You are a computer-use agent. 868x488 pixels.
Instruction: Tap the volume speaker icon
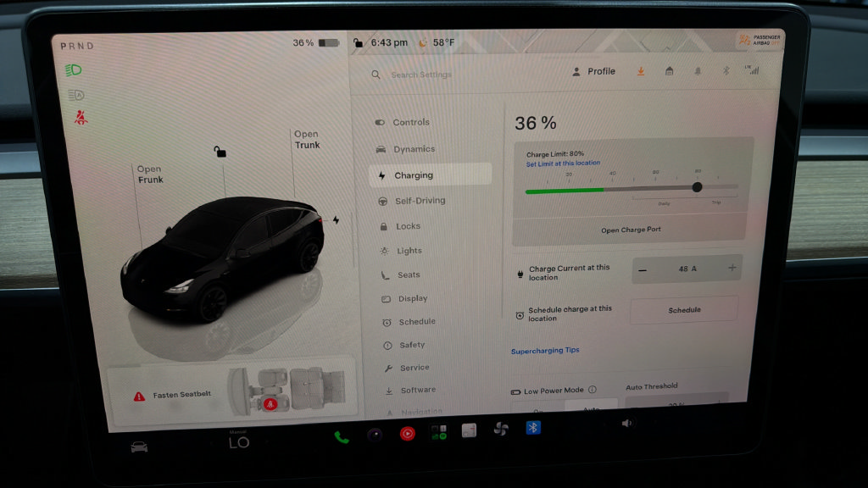627,424
